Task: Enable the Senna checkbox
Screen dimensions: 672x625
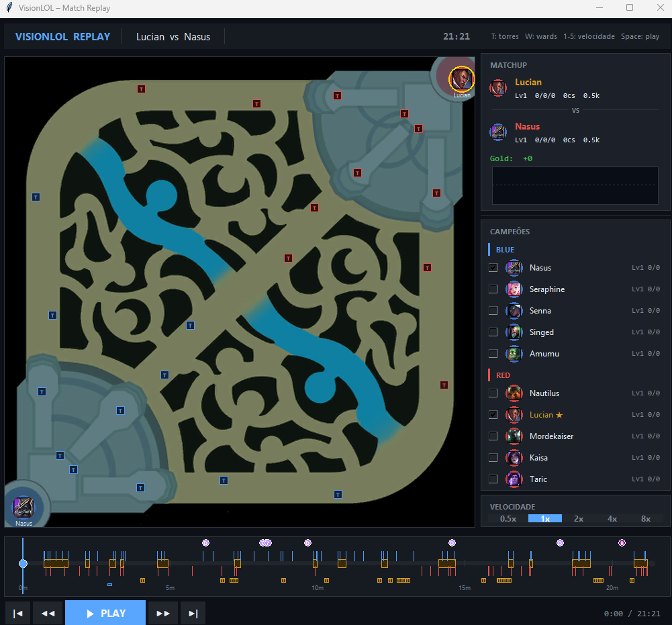Action: click(x=493, y=310)
